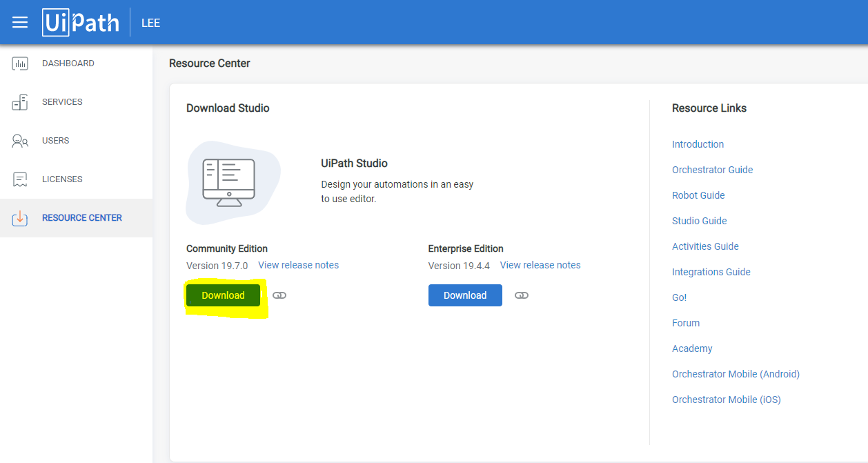The height and width of the screenshot is (463, 868).
Task: Click the UiPath Studio title text
Action: (355, 164)
